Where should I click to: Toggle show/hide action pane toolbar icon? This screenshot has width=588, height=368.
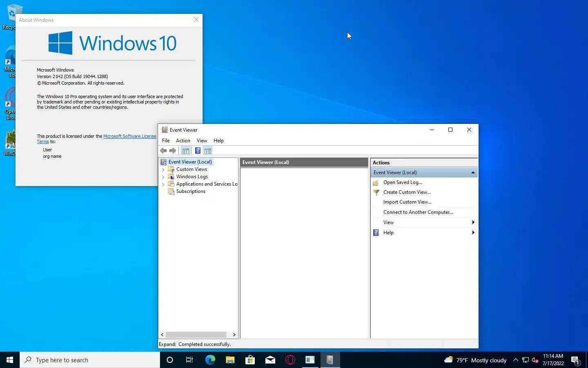pos(208,150)
